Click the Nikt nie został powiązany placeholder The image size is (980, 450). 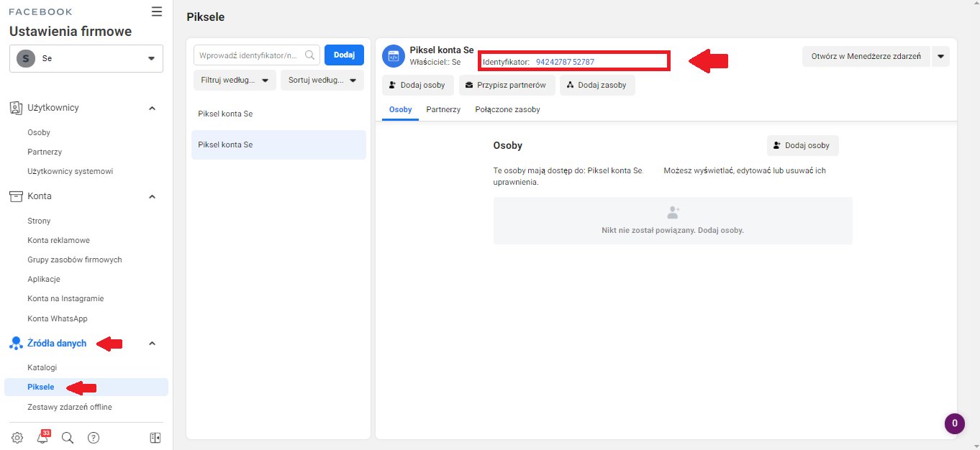(673, 221)
